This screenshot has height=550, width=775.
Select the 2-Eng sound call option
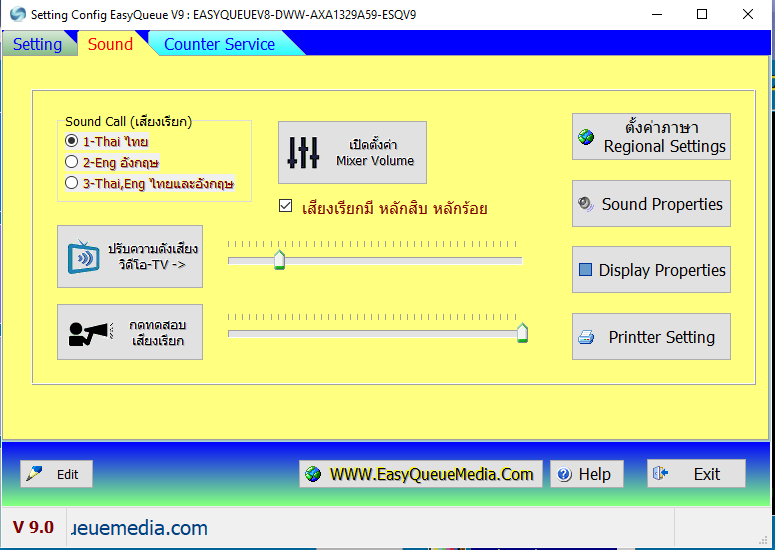71,162
